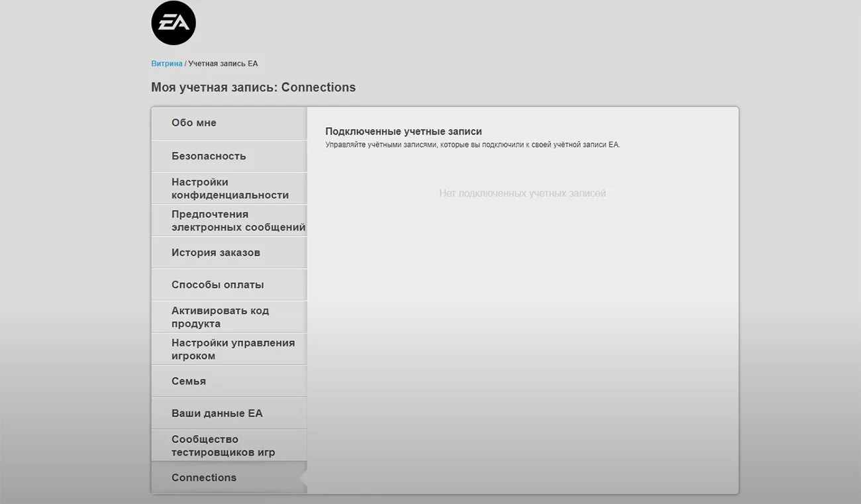Viewport: 861px width, 504px height.
Task: Click the heading Моя учетная запись: Connections
Action: pos(253,87)
